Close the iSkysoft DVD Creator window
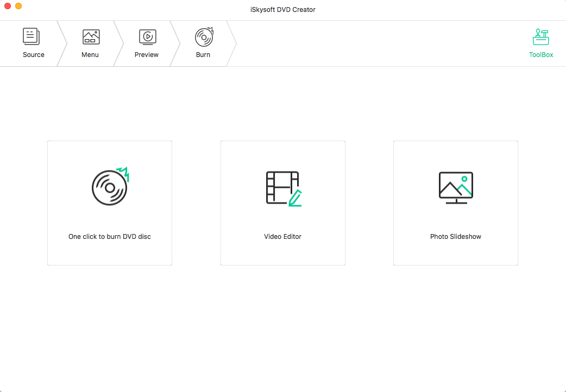Viewport: 566px width, 392px height. point(8,6)
